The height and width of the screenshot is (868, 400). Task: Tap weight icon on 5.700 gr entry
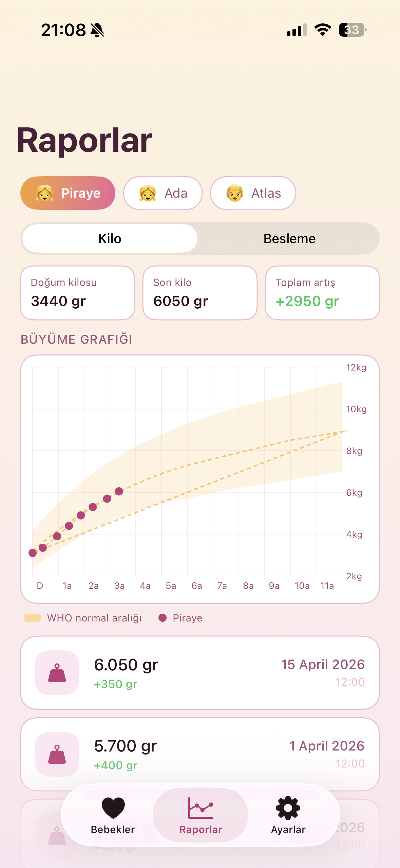(x=57, y=754)
